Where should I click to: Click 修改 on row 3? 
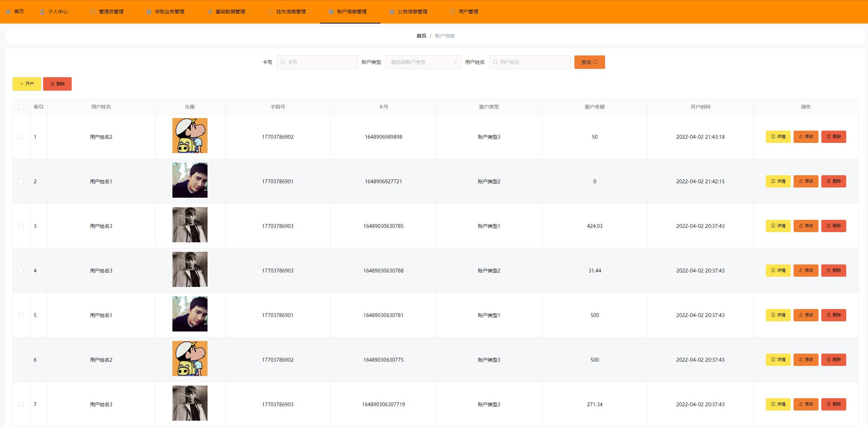805,226
